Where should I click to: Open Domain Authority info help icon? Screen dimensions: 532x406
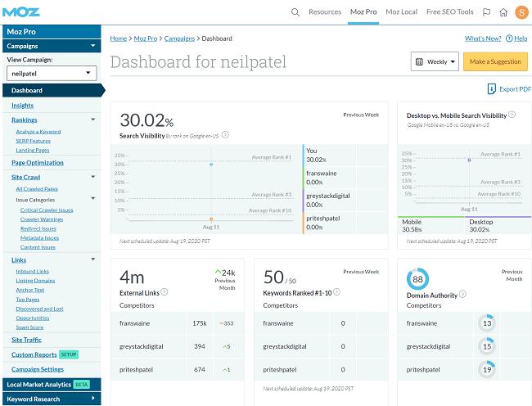[462, 294]
